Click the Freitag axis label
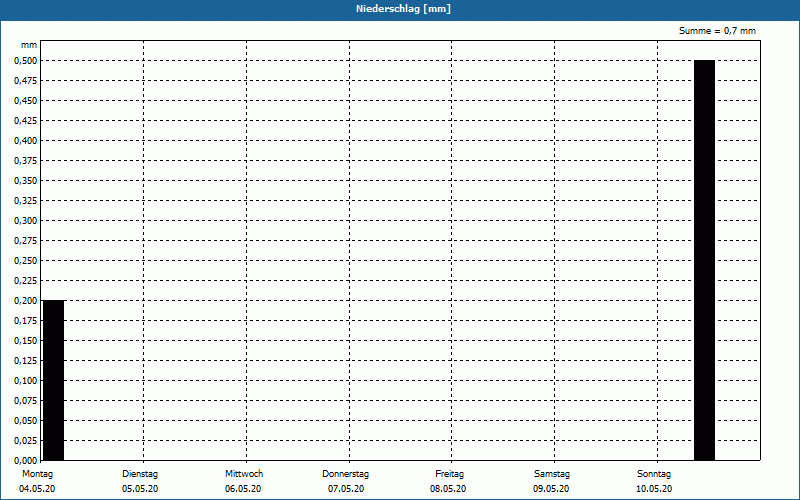800x500 pixels. point(449,474)
